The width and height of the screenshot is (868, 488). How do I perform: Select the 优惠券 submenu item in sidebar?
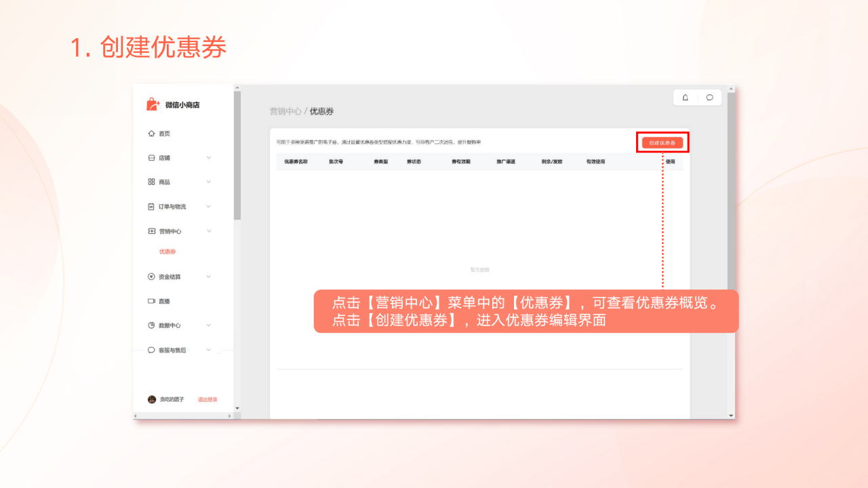pos(167,251)
